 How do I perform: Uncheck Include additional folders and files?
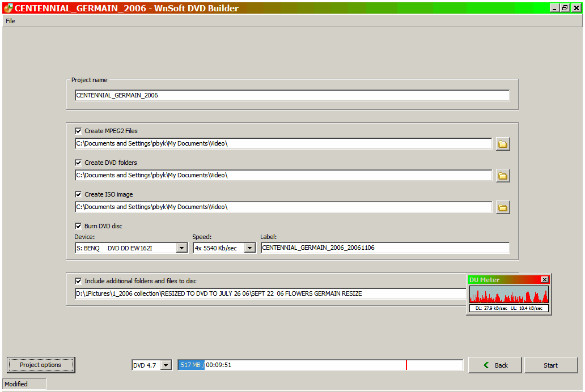pyautogui.click(x=78, y=280)
